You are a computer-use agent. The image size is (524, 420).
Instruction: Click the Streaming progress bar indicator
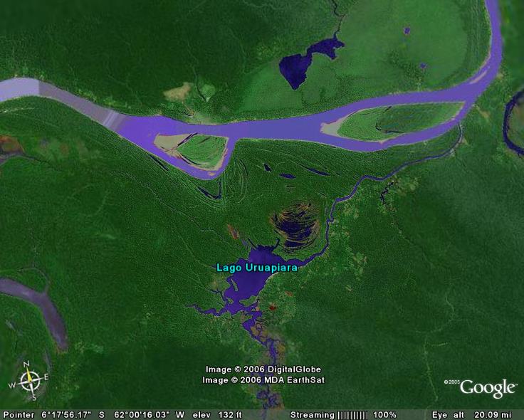(353, 415)
